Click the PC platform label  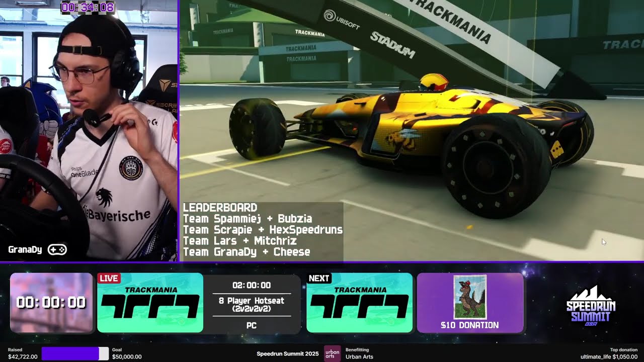(x=252, y=325)
